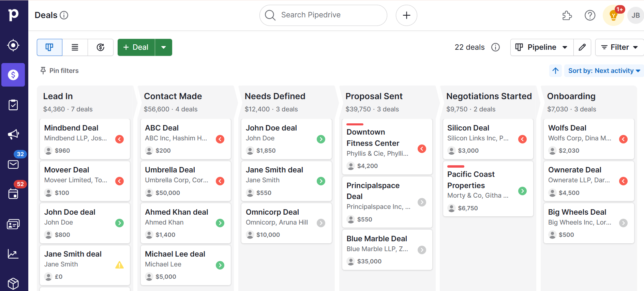Open the Sort by Next activity dropdown
This screenshot has height=291, width=644.
(604, 71)
